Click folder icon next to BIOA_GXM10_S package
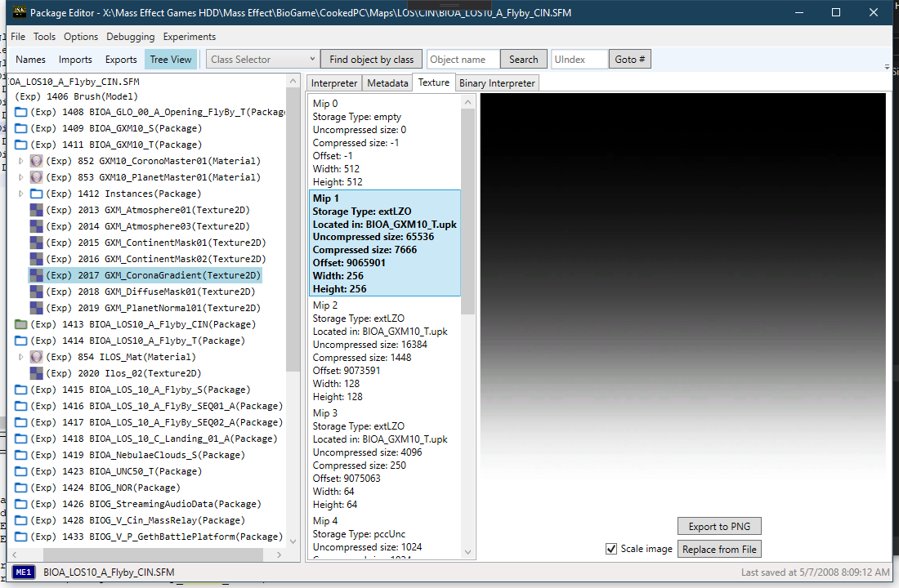899x588 pixels. [x=20, y=128]
